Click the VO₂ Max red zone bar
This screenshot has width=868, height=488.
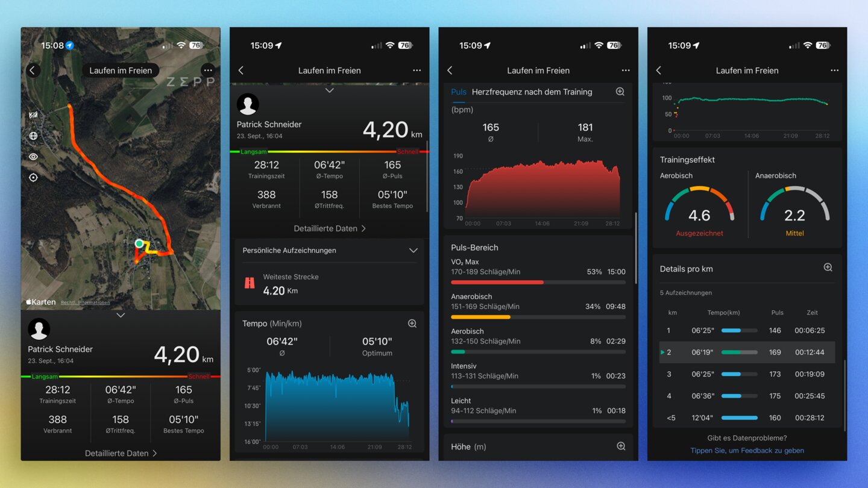point(497,282)
